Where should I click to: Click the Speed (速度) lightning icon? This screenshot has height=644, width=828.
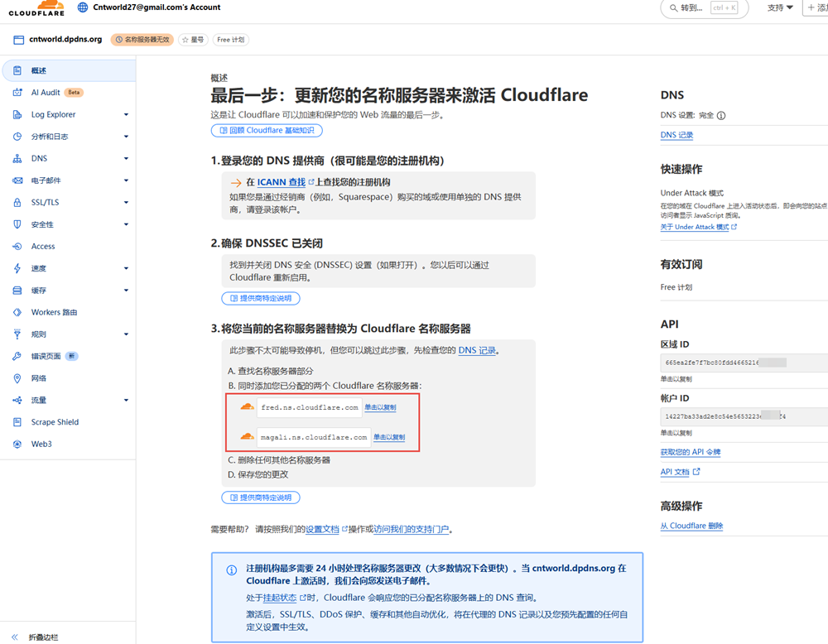pos(17,268)
